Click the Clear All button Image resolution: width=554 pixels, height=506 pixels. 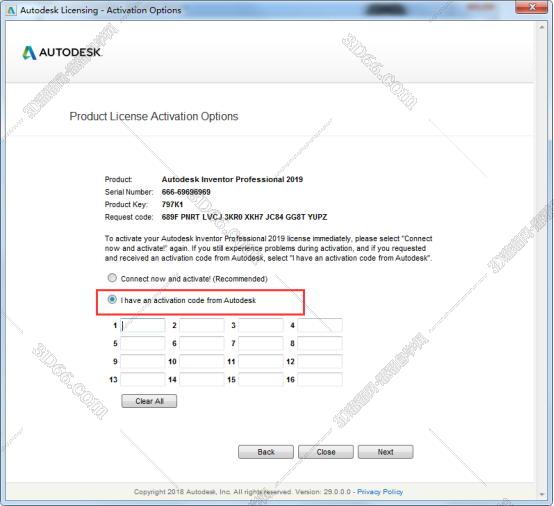149,401
